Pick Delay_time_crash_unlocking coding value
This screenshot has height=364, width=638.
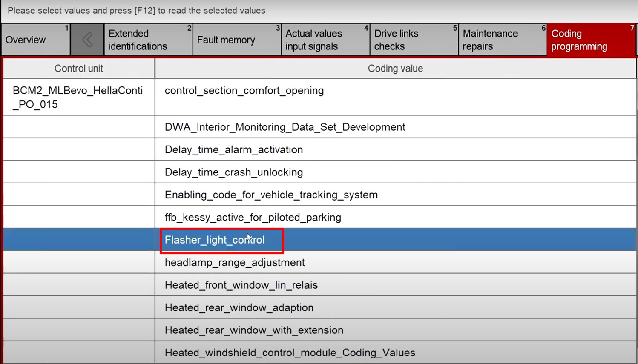(234, 172)
